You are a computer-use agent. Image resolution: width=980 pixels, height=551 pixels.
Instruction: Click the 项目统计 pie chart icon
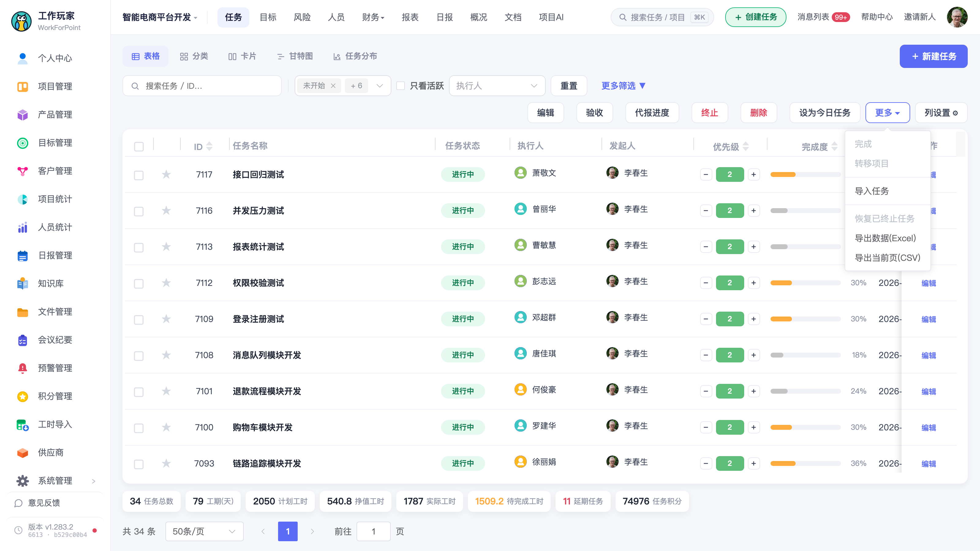22,199
